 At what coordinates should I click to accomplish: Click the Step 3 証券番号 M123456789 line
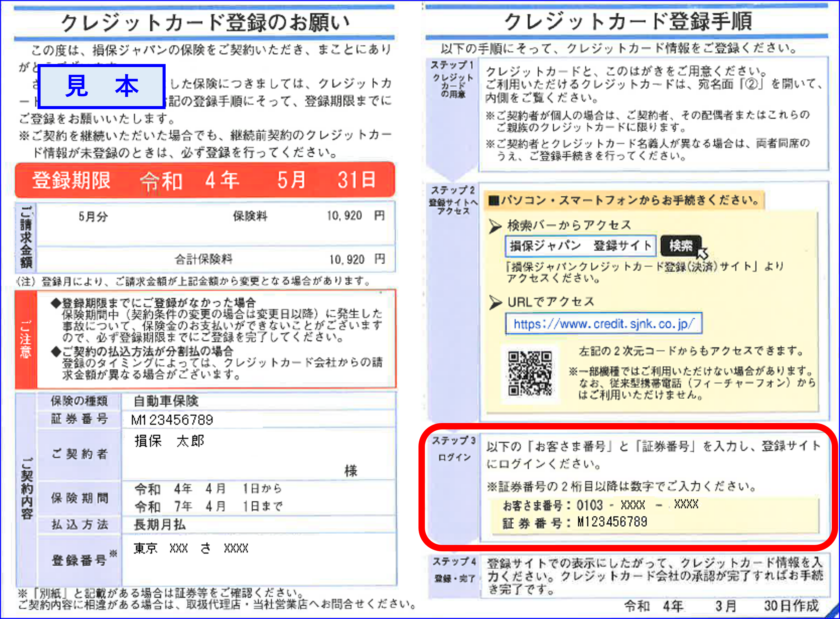[575, 522]
